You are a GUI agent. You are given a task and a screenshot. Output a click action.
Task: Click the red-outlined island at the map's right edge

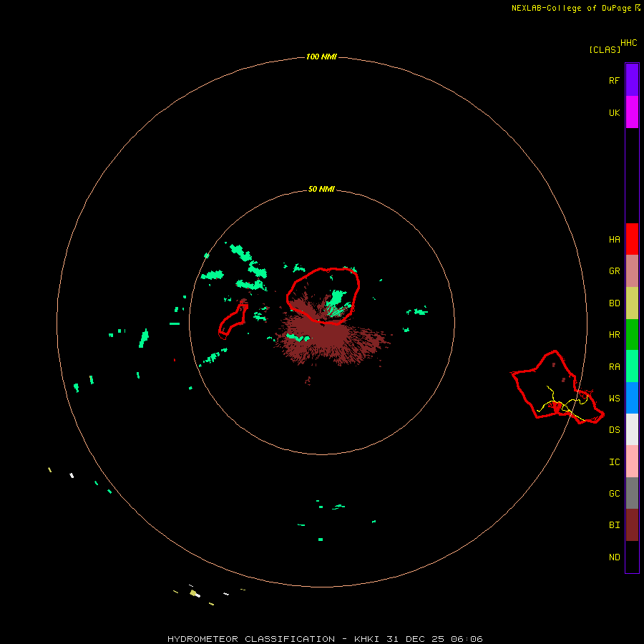[557, 387]
